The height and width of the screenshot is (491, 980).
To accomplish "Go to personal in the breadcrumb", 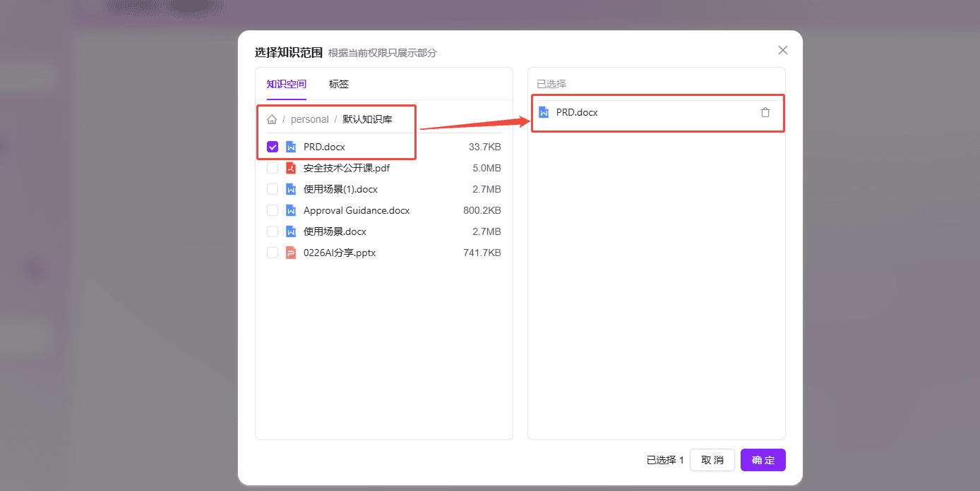I will point(310,119).
